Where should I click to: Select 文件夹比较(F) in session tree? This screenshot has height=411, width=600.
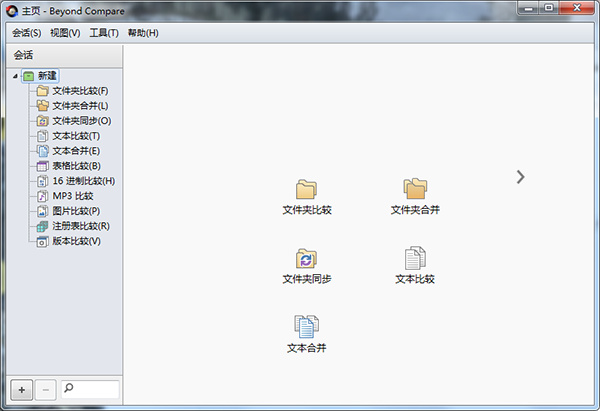pos(80,91)
